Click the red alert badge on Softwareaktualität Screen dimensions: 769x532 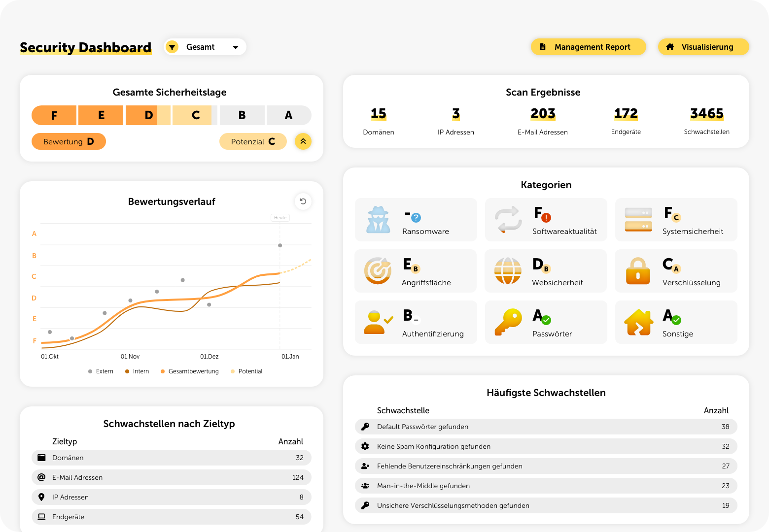tap(546, 217)
